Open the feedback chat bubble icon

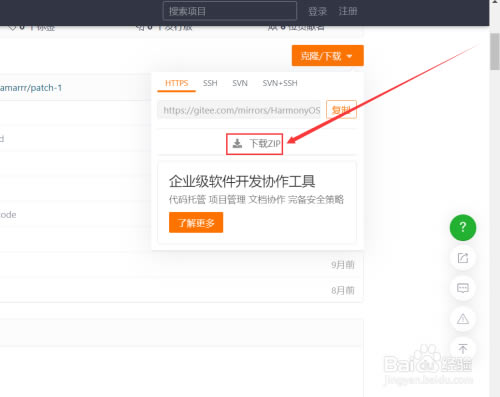(x=463, y=288)
